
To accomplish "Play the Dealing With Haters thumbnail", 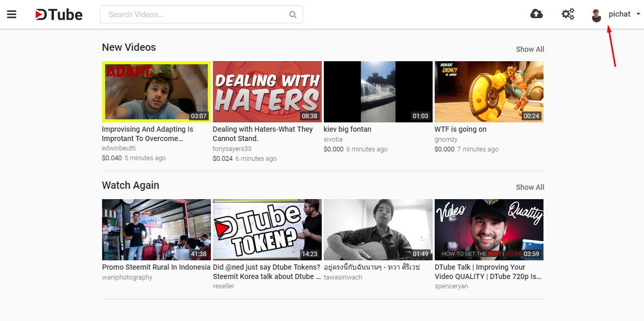I will coord(267,92).
